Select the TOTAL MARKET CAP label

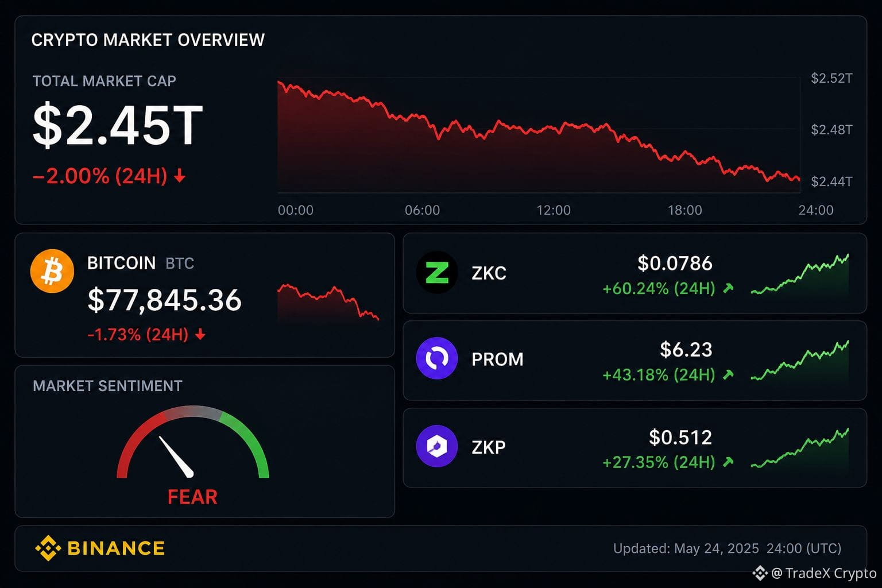point(105,81)
